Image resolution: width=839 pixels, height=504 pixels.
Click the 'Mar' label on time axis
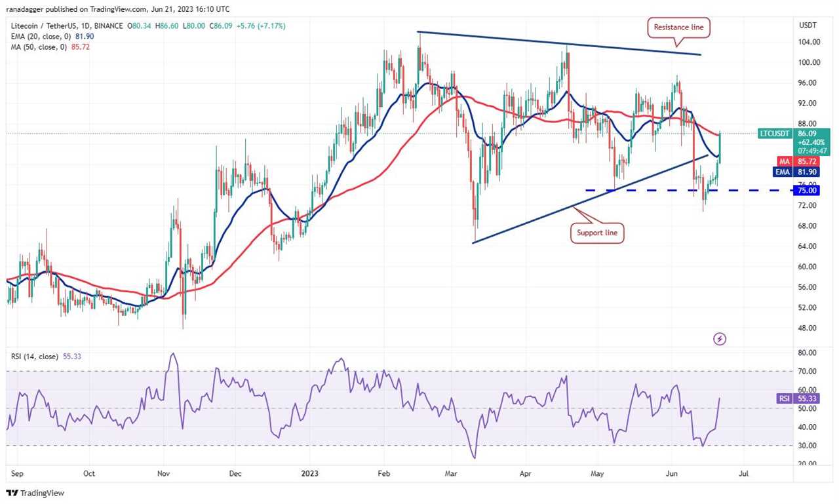click(450, 473)
